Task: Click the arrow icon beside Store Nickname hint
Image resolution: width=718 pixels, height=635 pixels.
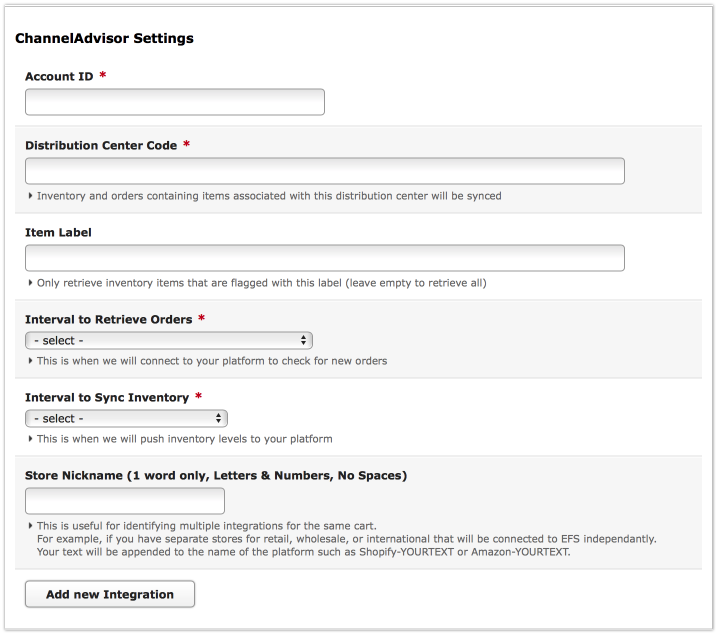Action: pos(30,526)
